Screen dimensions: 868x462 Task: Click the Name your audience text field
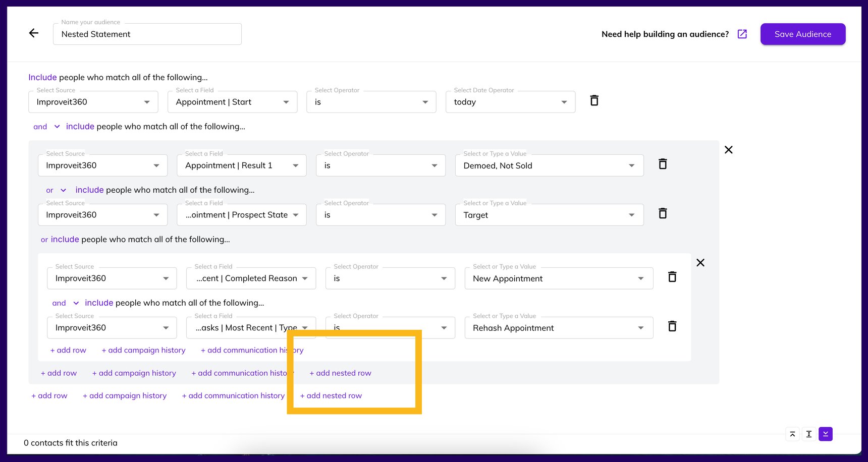tap(147, 34)
